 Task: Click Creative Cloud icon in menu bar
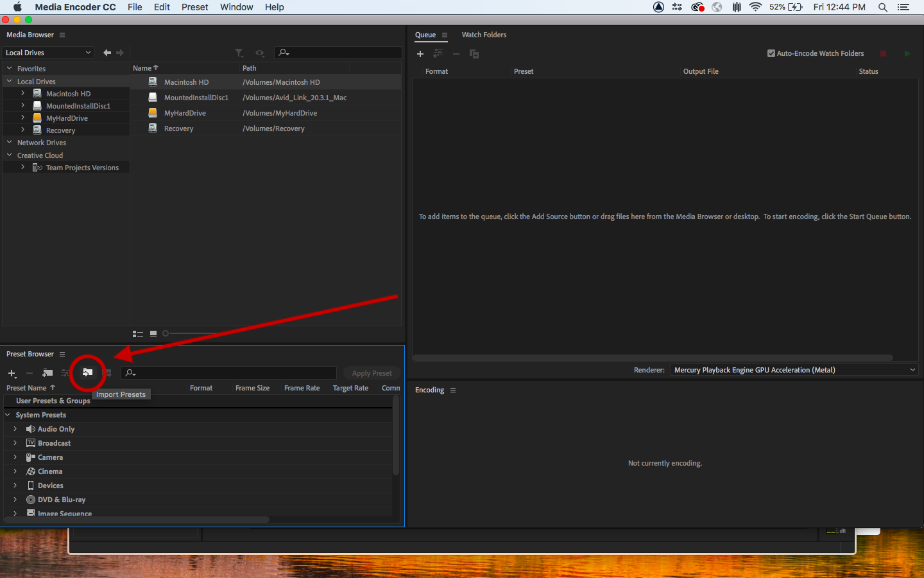[x=697, y=7]
